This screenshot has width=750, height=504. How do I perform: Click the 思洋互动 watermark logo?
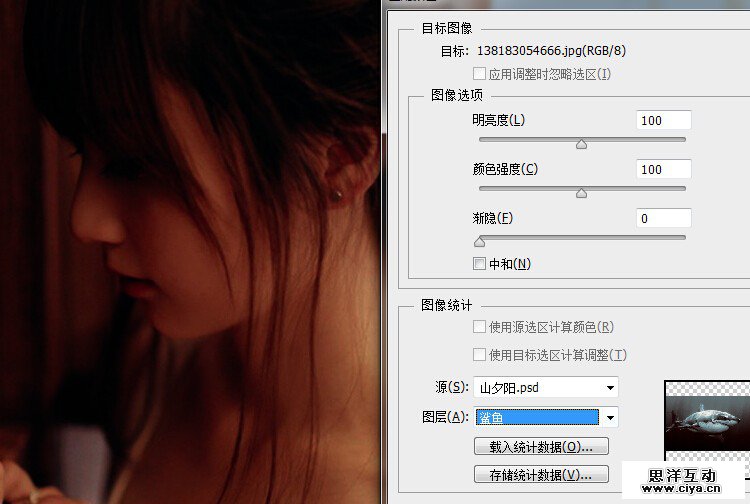pyautogui.click(x=683, y=475)
